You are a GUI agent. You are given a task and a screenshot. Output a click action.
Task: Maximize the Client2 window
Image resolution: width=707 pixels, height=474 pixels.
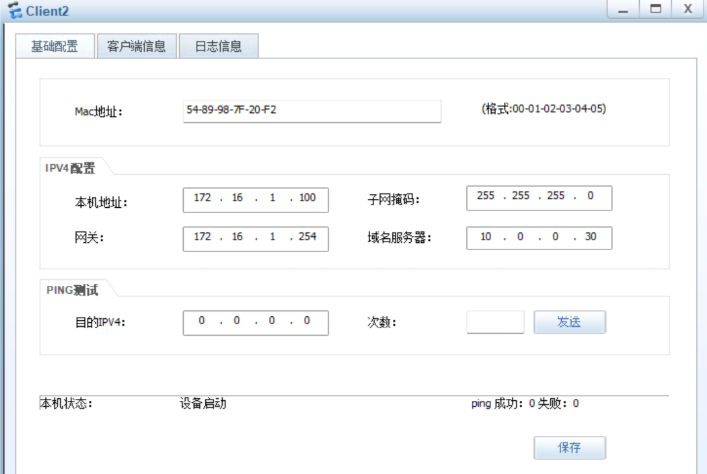[656, 9]
